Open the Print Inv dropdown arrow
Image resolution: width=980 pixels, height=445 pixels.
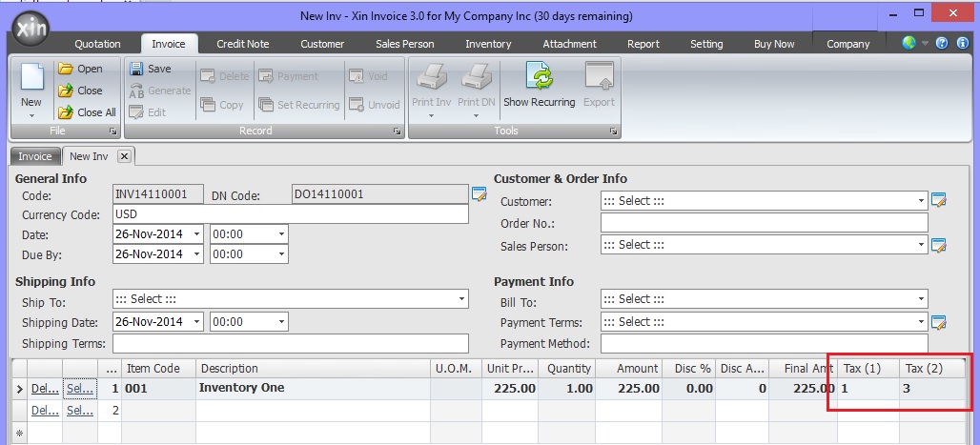431,116
